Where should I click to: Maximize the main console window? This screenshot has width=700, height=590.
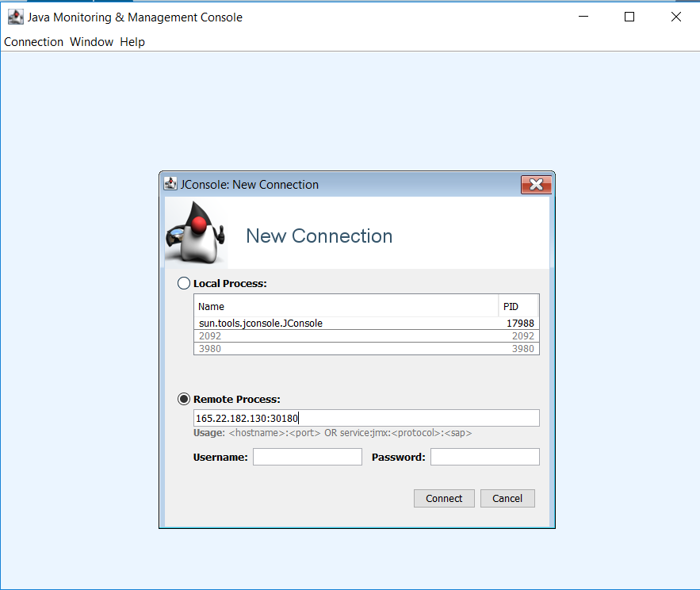(629, 17)
